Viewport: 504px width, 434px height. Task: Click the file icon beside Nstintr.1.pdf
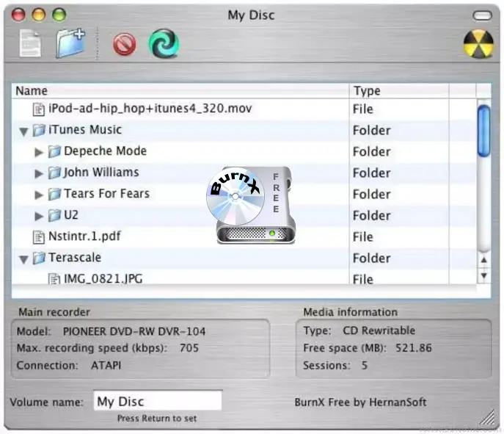tap(39, 236)
